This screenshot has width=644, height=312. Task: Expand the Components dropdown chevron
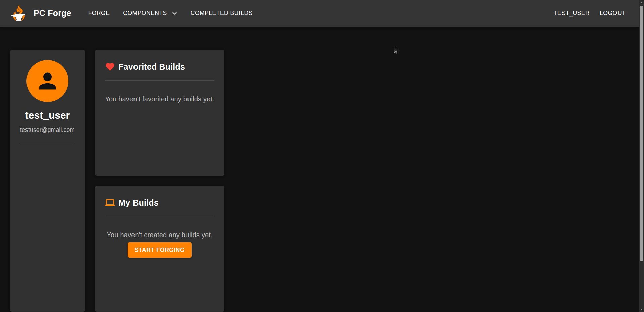point(174,13)
